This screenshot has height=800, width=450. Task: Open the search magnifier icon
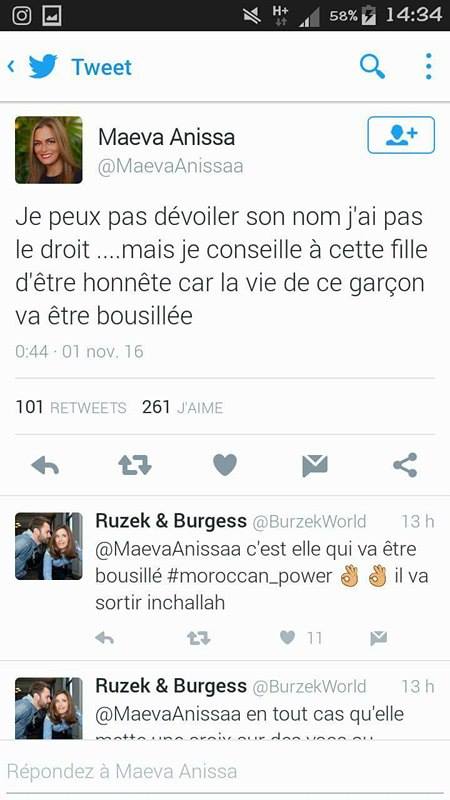372,66
